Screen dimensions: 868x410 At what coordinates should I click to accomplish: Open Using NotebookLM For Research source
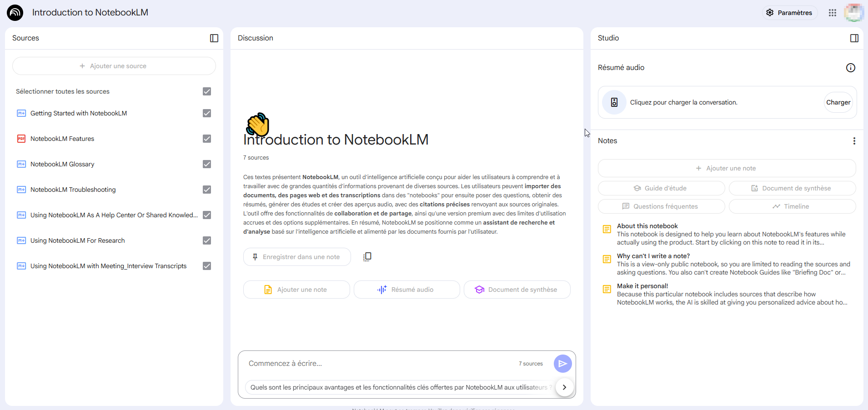coord(78,240)
